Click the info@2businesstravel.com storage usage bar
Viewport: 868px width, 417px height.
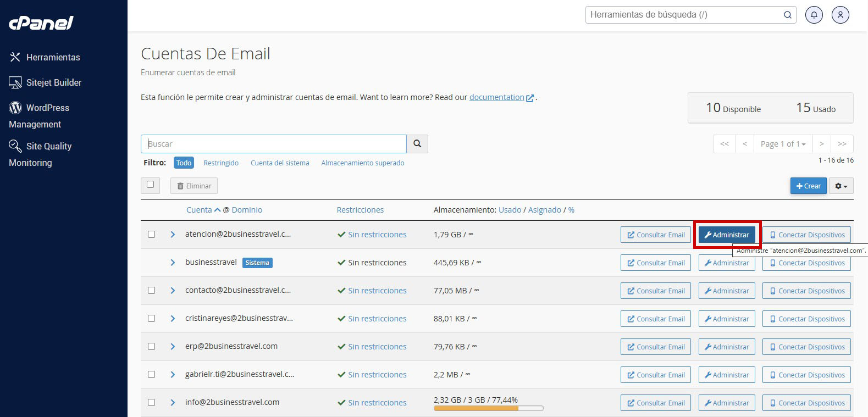coord(488,408)
